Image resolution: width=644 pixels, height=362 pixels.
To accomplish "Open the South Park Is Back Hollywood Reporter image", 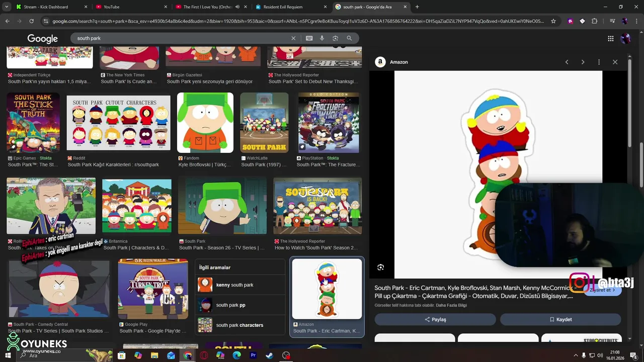I will pyautogui.click(x=317, y=206).
